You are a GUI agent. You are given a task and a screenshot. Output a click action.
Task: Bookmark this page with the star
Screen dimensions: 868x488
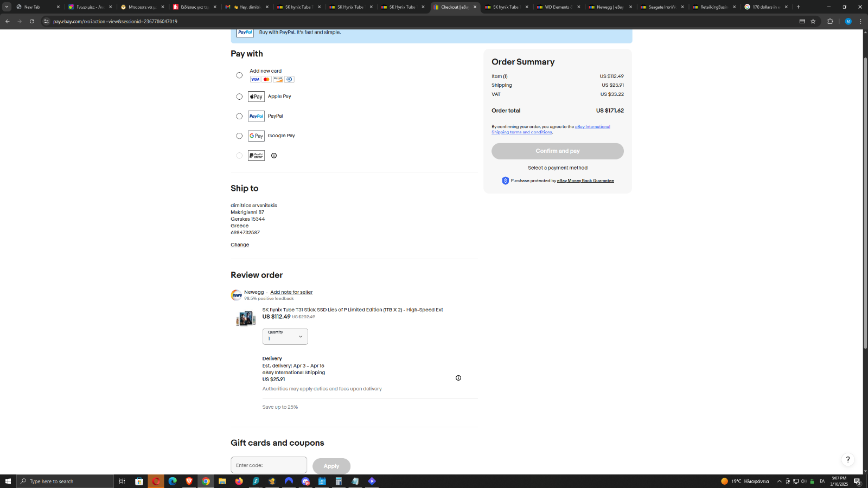click(813, 22)
